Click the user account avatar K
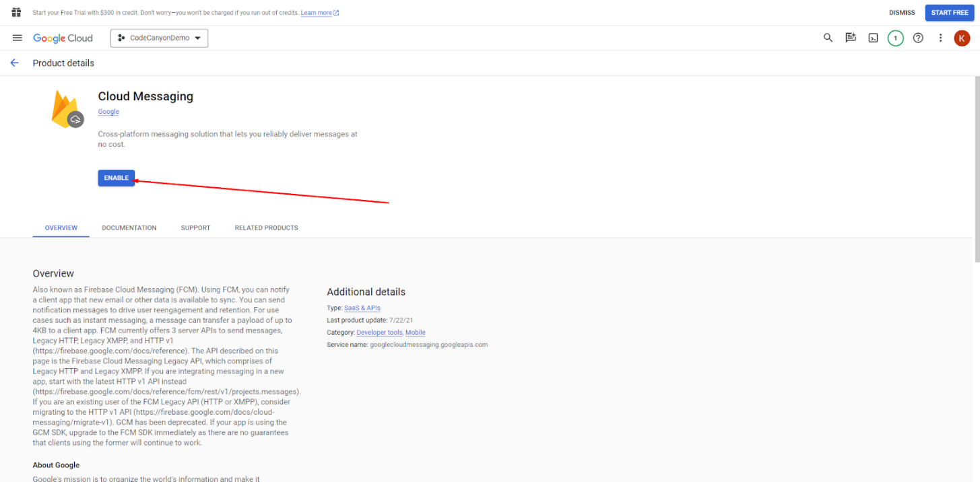Viewport: 980px width, 482px height. [x=962, y=38]
